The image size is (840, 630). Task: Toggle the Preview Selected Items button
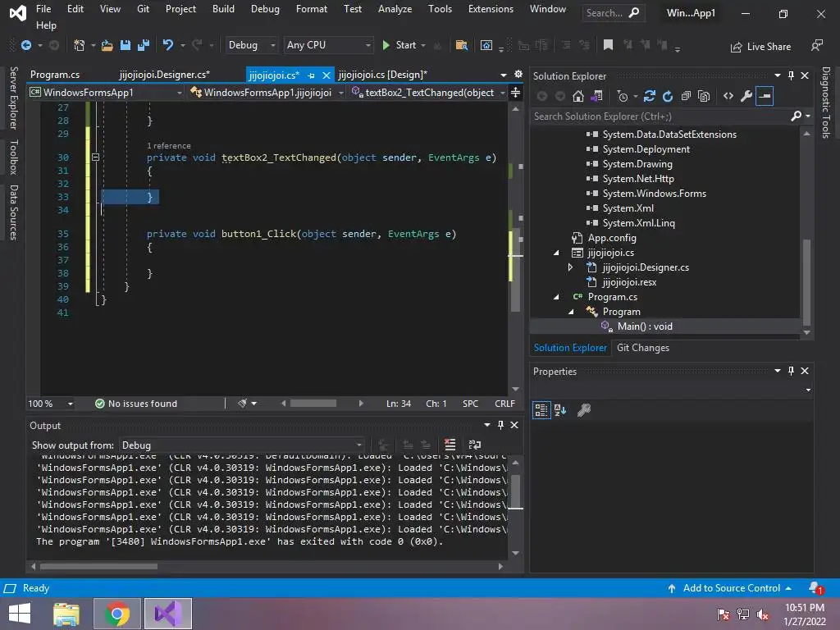pos(765,97)
